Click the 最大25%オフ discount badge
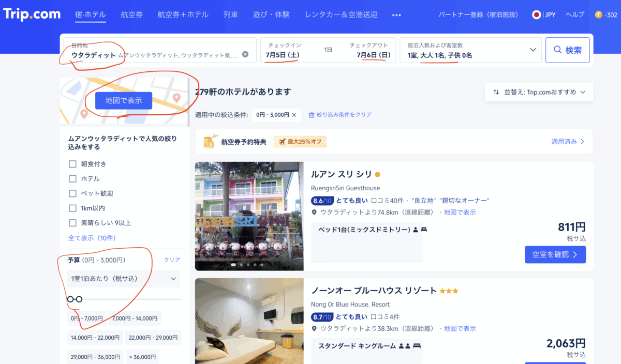Screen dimensions: 621x364 tap(300, 142)
